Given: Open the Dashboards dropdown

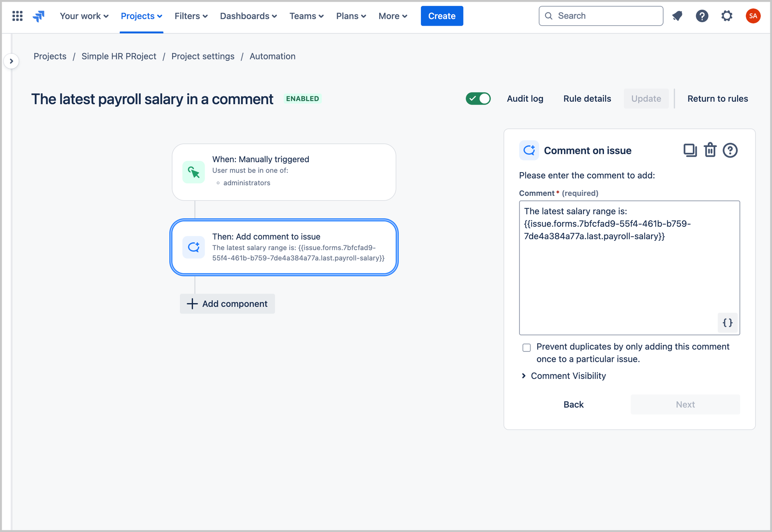Looking at the screenshot, I should click(248, 16).
